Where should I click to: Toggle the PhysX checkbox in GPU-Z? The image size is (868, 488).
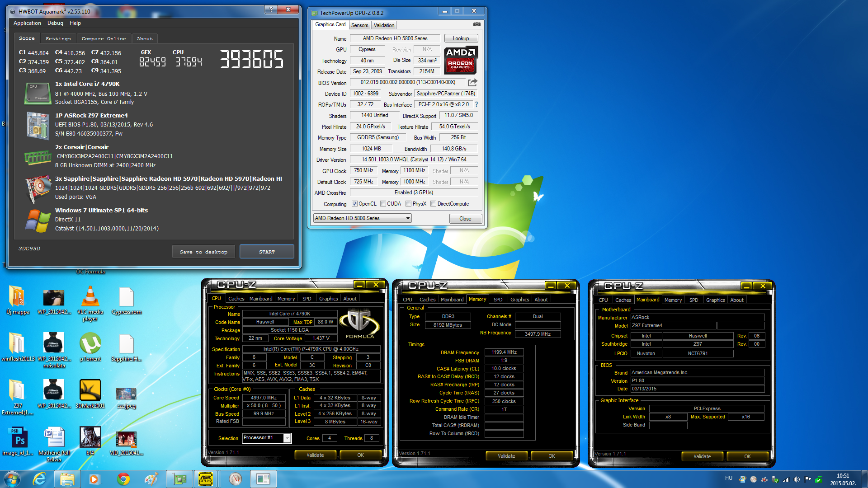(408, 204)
